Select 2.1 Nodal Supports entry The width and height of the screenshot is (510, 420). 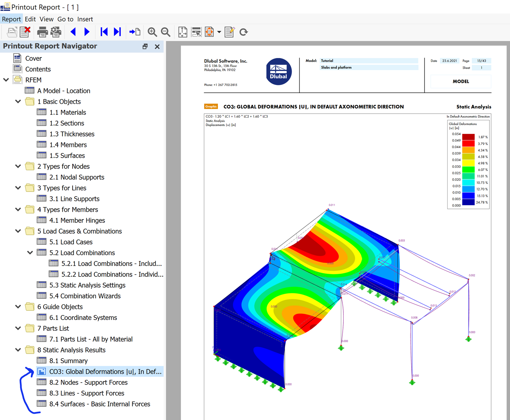[77, 177]
